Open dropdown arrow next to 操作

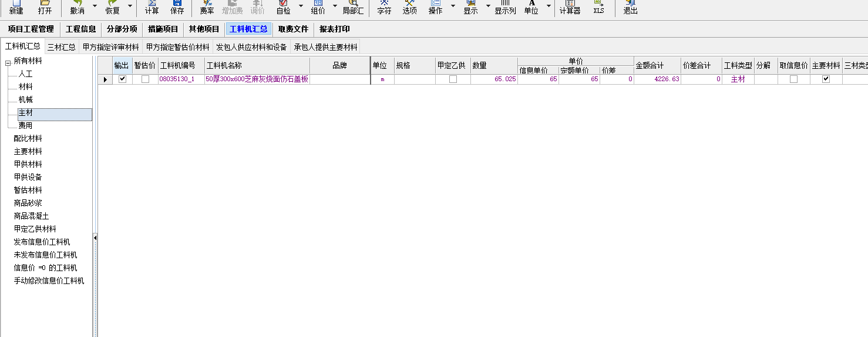coord(453,6)
